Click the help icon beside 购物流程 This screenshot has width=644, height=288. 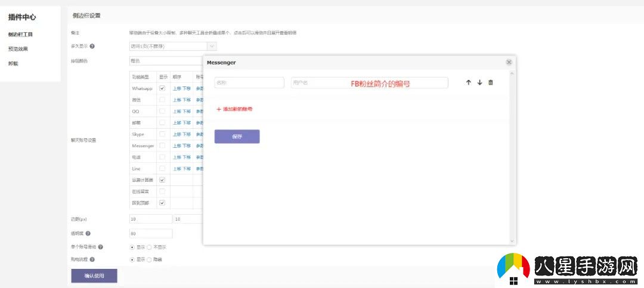(92, 259)
